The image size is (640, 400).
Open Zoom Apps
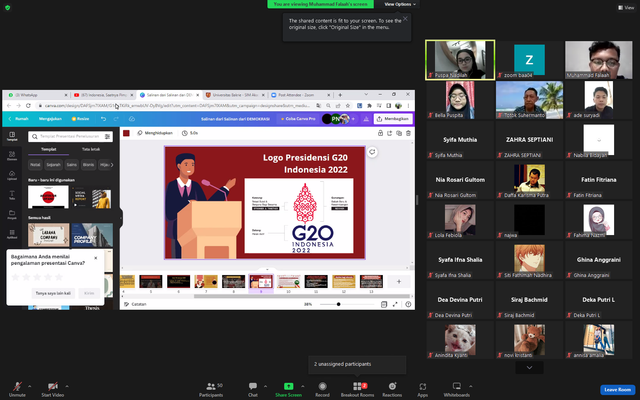[422, 389]
